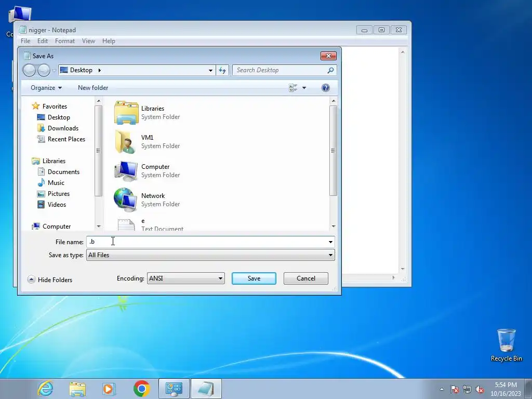Click the Notepad taskbar icon

[x=206, y=389]
